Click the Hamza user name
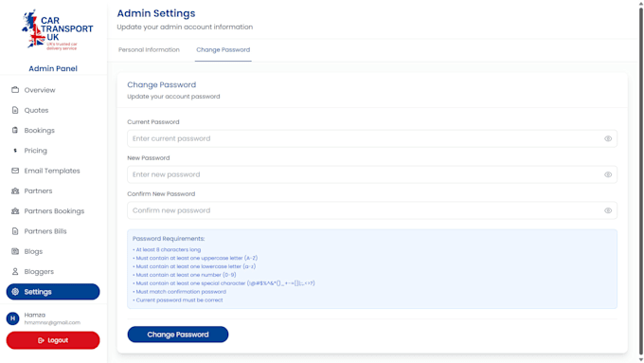This screenshot has width=644, height=363. tap(34, 315)
